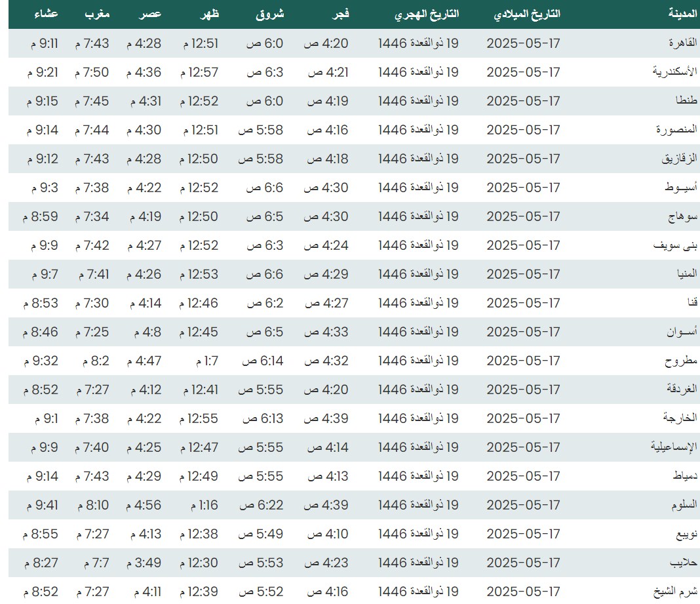700x604 pixels.
Task: Click the Gregorian date in الغردقة row
Action: (x=523, y=390)
